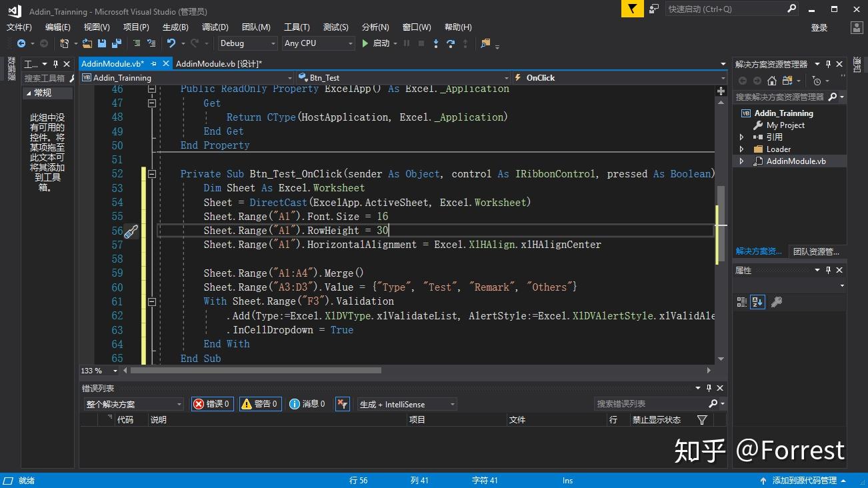Toggle the 错误 0 errors filter
Image resolution: width=868 pixels, height=488 pixels.
(x=212, y=404)
